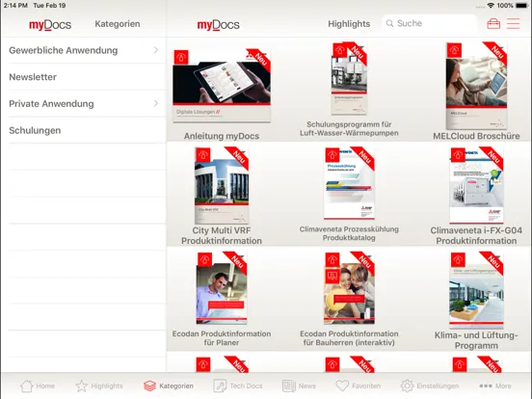
Task: Click 'Anleitung myDocs' title text
Action: [x=222, y=136]
